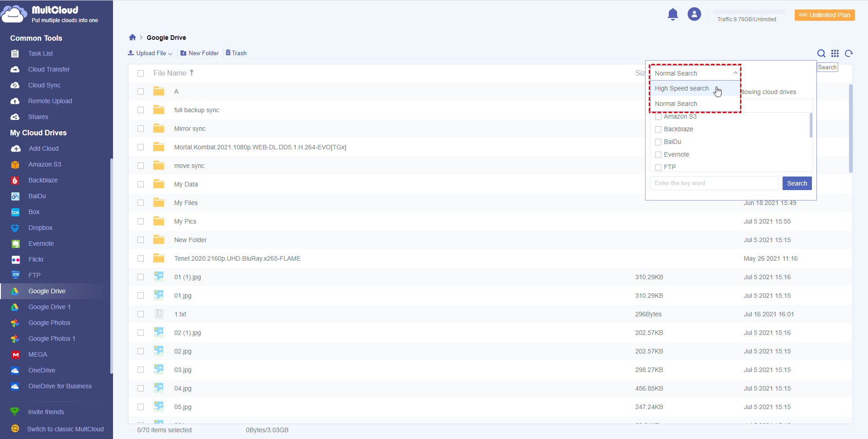Open OneDrive for Business in sidebar

point(60,386)
